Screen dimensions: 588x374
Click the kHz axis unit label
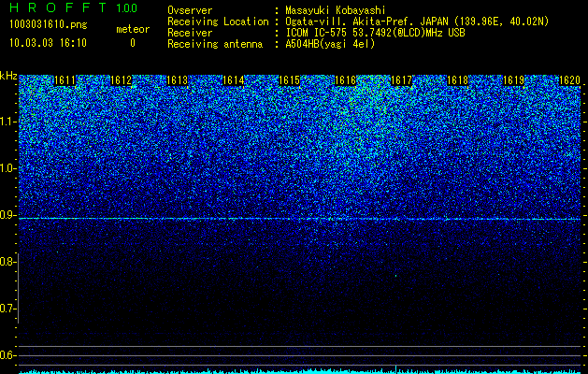(x=8, y=76)
